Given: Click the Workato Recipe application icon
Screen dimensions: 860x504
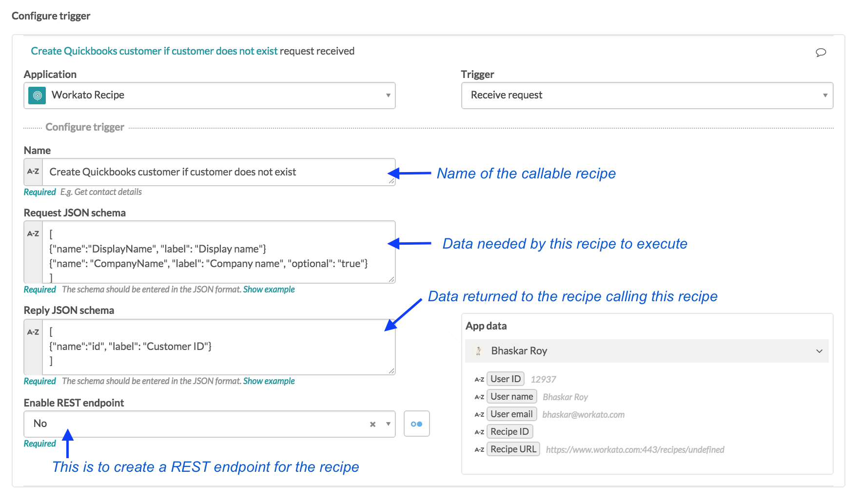Looking at the screenshot, I should (37, 95).
